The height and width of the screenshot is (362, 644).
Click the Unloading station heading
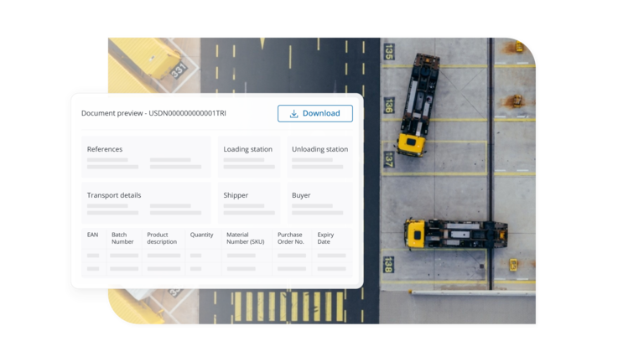320,149
